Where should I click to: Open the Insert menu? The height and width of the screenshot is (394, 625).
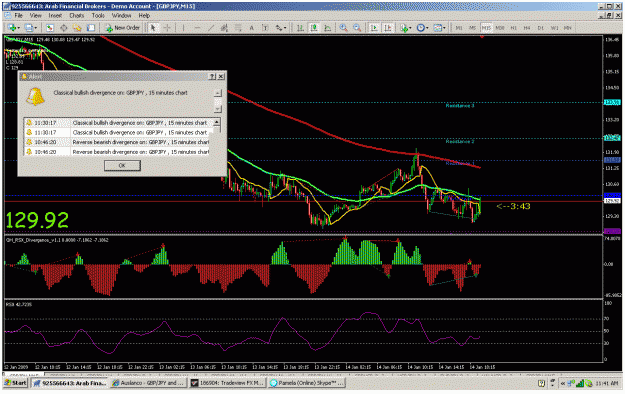(55, 16)
